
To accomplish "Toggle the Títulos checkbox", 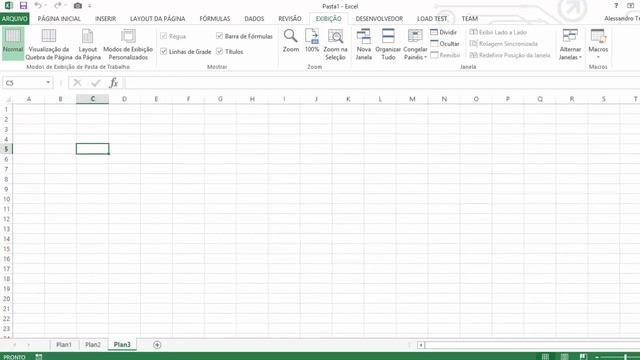I will click(x=219, y=51).
